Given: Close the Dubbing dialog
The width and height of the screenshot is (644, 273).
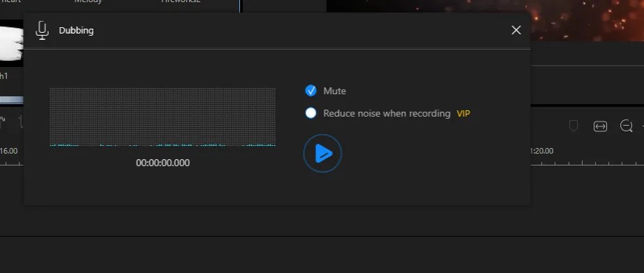Looking at the screenshot, I should coord(516,30).
